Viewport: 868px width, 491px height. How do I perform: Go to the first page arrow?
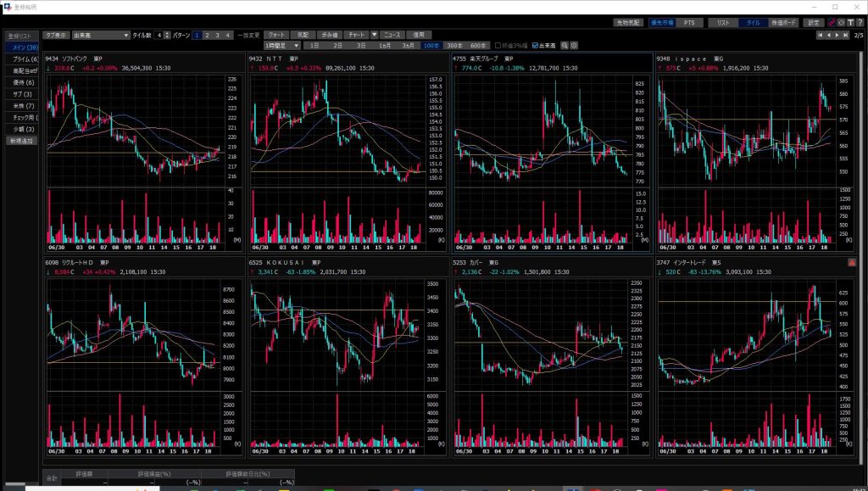point(820,35)
